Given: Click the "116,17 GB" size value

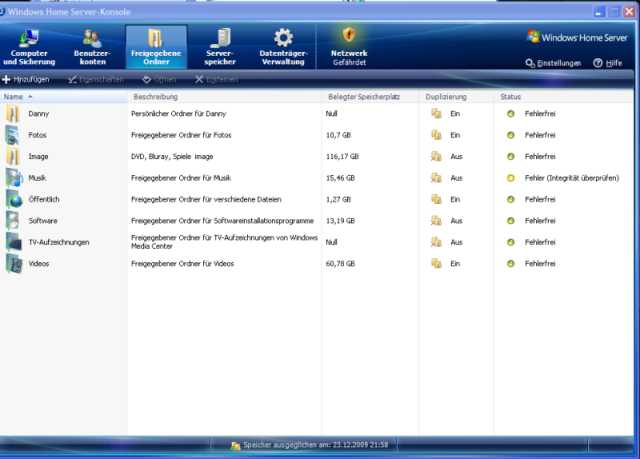Looking at the screenshot, I should (342, 157).
